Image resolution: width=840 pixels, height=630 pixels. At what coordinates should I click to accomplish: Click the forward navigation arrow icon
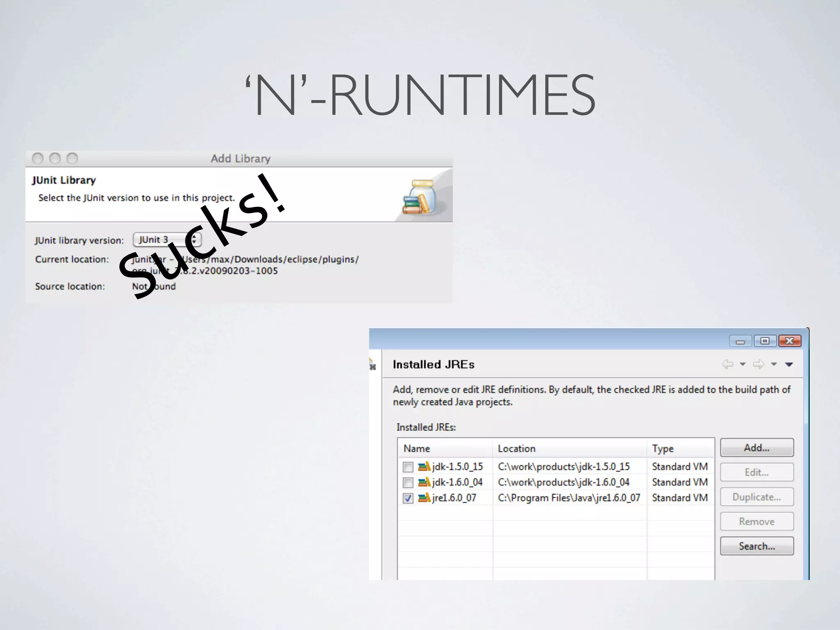pyautogui.click(x=758, y=364)
